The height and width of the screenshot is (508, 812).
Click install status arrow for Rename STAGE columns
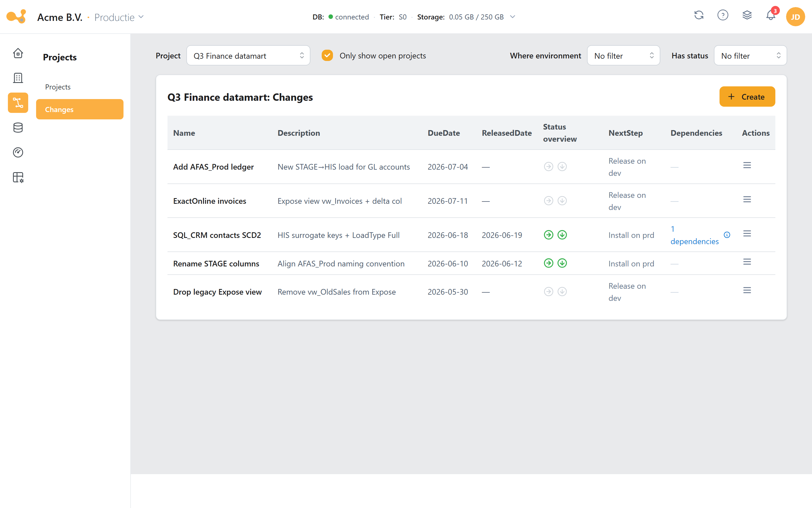point(562,263)
